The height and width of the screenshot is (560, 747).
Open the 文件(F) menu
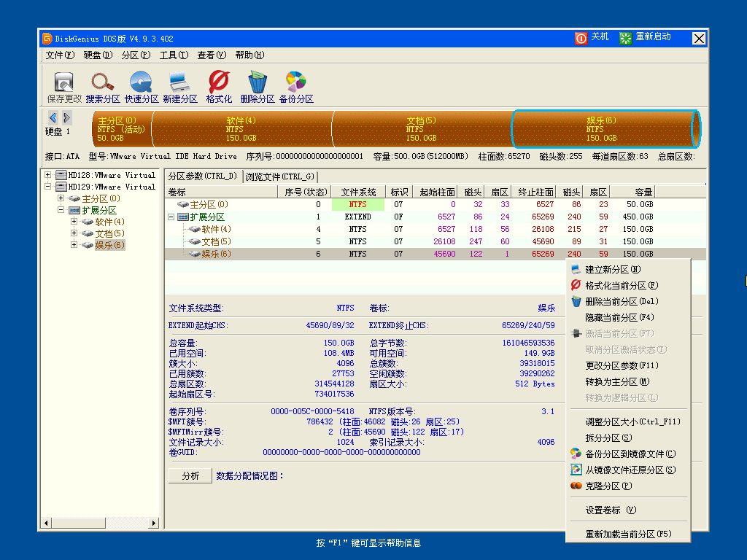point(60,55)
